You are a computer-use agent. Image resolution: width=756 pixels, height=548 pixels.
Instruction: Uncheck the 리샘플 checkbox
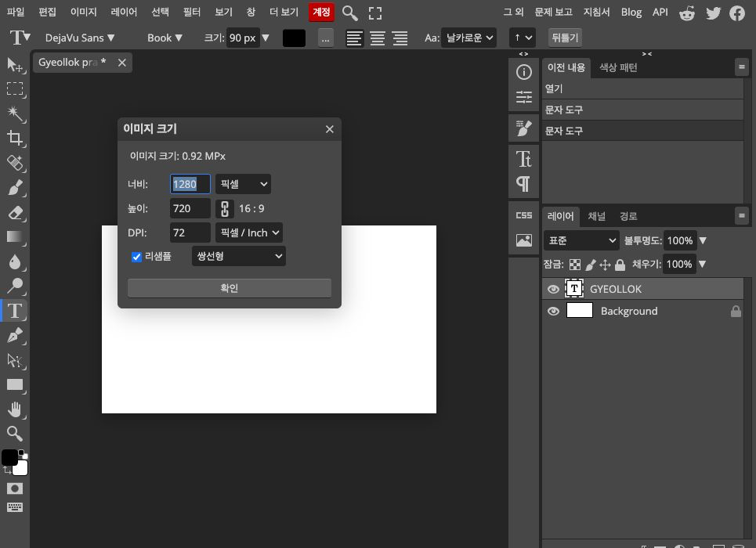click(136, 257)
